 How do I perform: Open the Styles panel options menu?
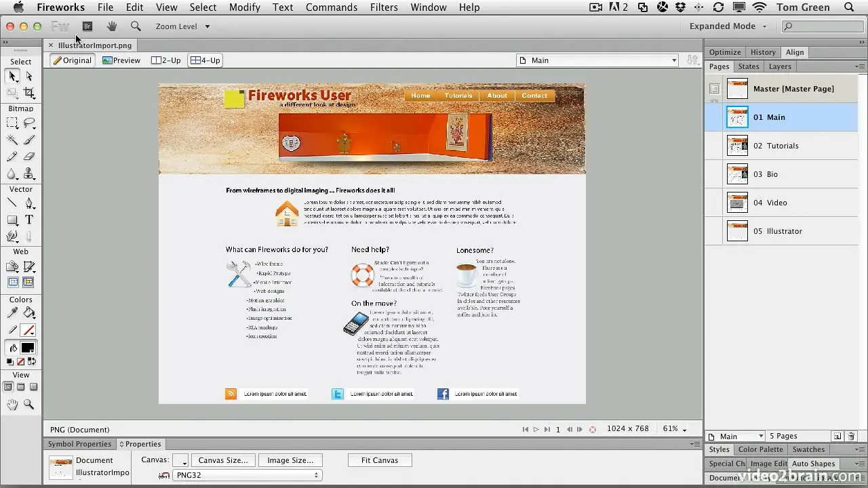(x=860, y=449)
